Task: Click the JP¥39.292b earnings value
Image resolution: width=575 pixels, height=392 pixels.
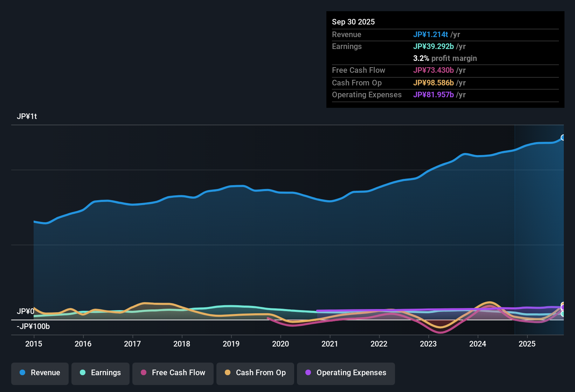Action: tap(433, 46)
